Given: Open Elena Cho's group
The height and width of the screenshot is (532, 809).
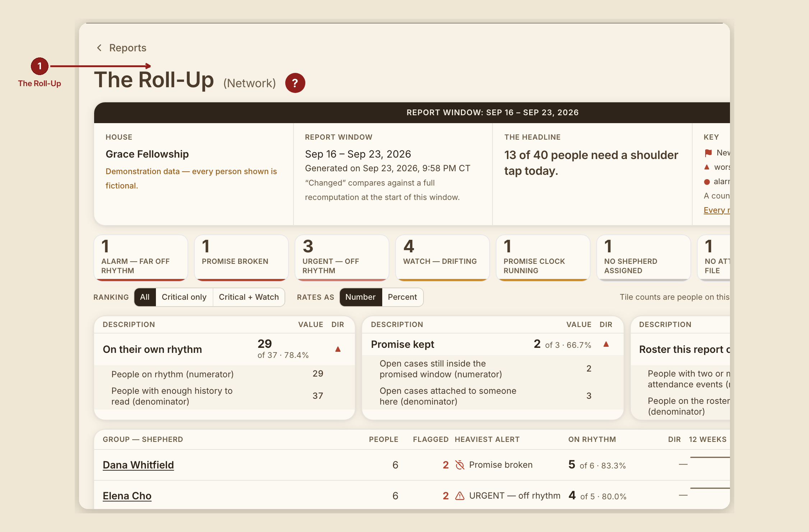Looking at the screenshot, I should [x=127, y=496].
